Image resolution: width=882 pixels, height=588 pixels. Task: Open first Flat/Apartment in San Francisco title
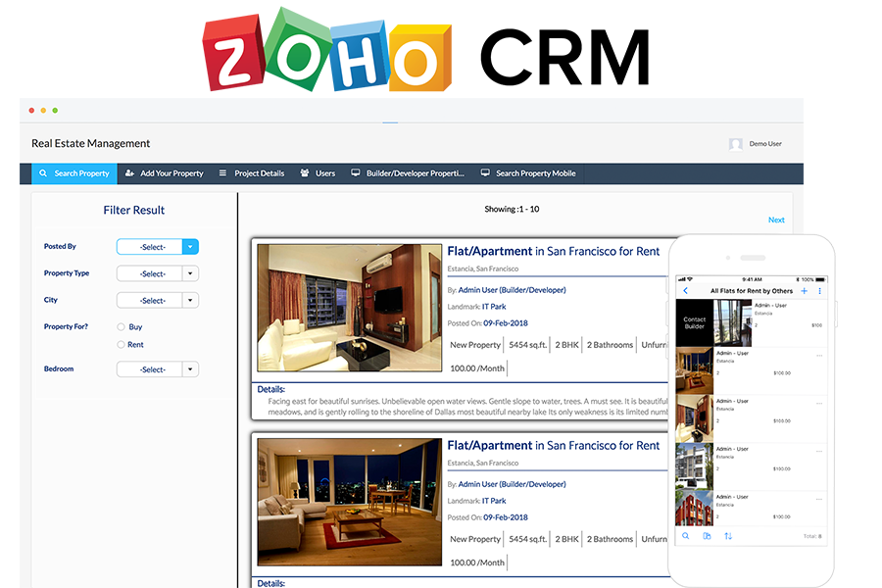[x=553, y=251]
